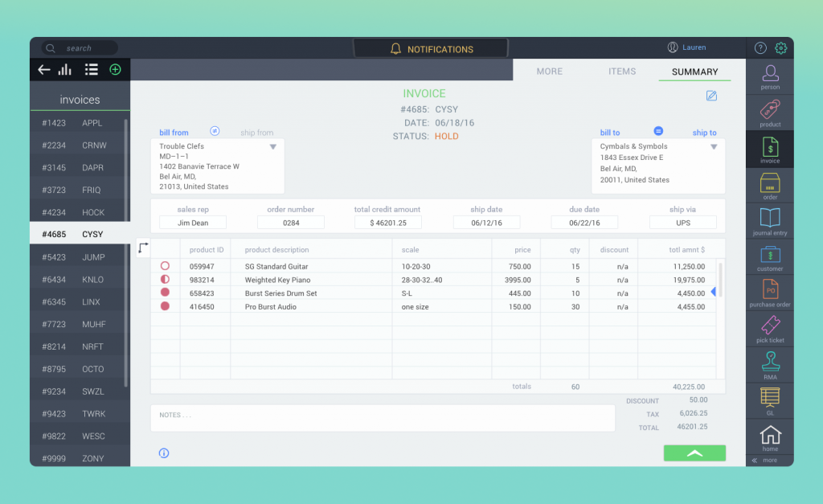The image size is (823, 504).
Task: Open the pick ticket module
Action: 770,329
